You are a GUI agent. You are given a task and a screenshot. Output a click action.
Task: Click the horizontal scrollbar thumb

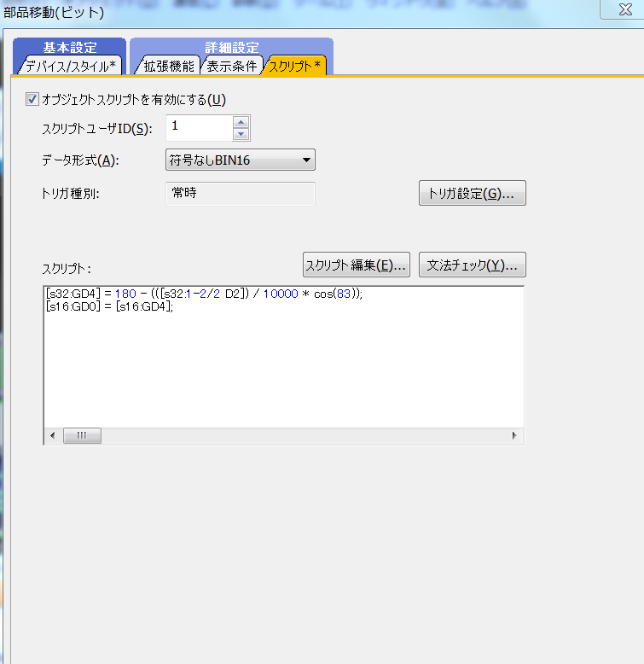[x=82, y=435]
